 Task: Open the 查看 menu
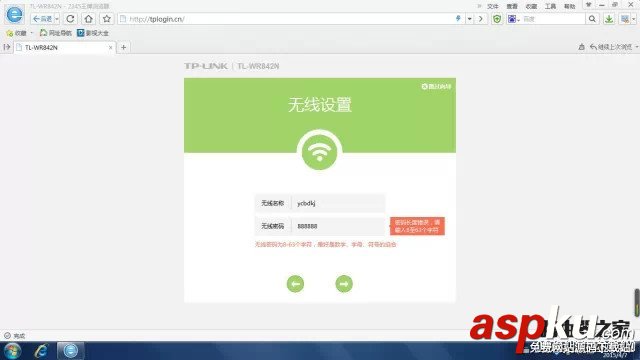(512, 6)
